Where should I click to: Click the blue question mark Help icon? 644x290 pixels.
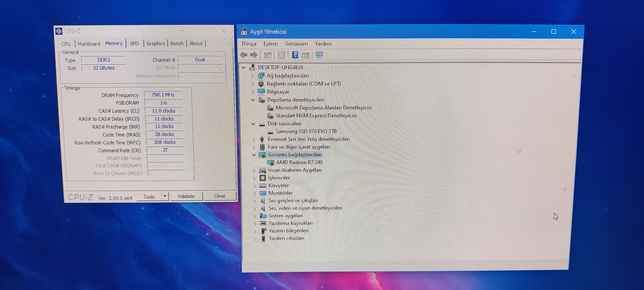pos(295,55)
